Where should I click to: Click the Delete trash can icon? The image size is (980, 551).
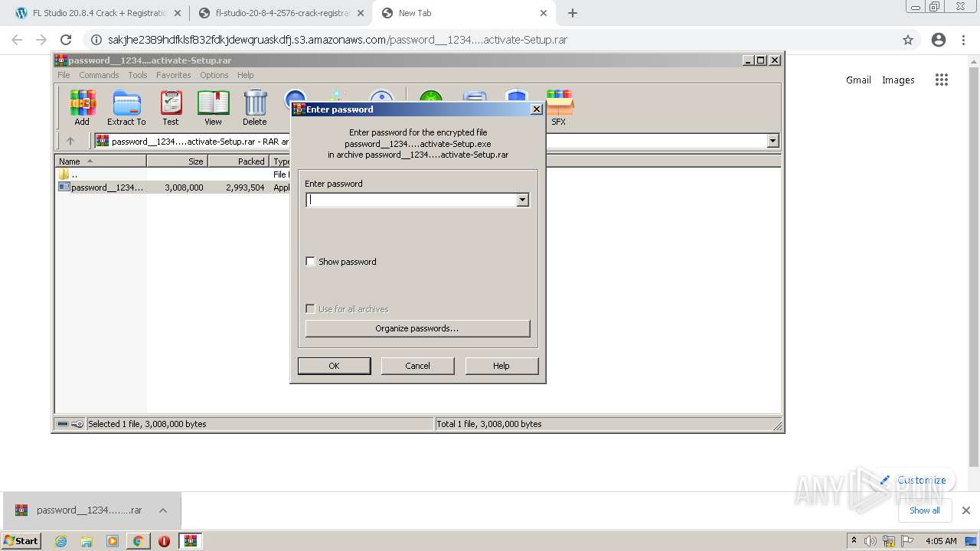click(255, 107)
